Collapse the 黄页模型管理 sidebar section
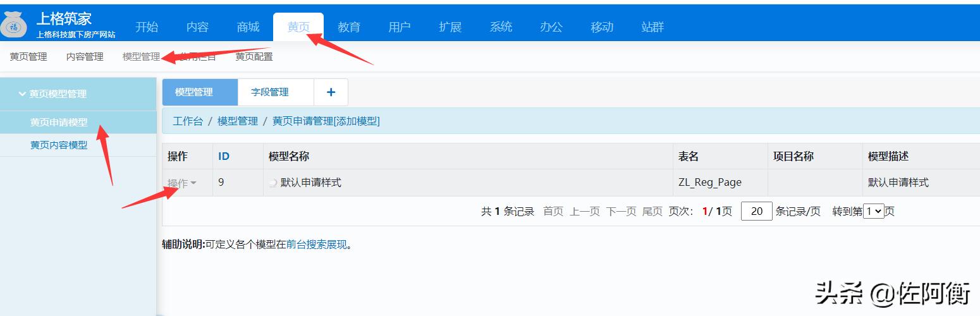The image size is (980, 316). pyautogui.click(x=78, y=94)
